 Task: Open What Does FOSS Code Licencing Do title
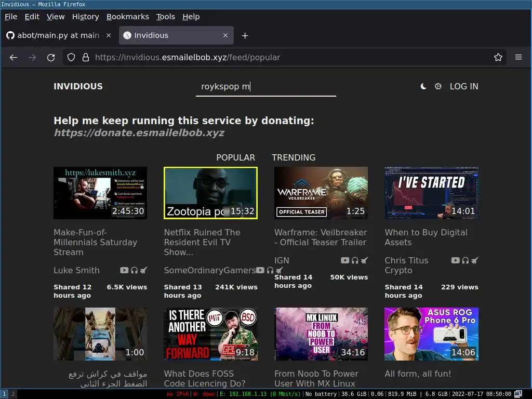pyautogui.click(x=205, y=379)
